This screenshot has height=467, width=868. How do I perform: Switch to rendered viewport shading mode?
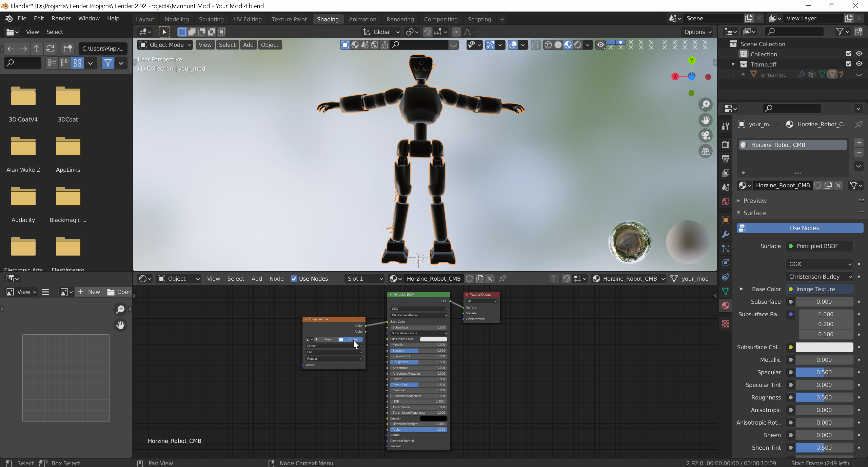click(x=578, y=45)
